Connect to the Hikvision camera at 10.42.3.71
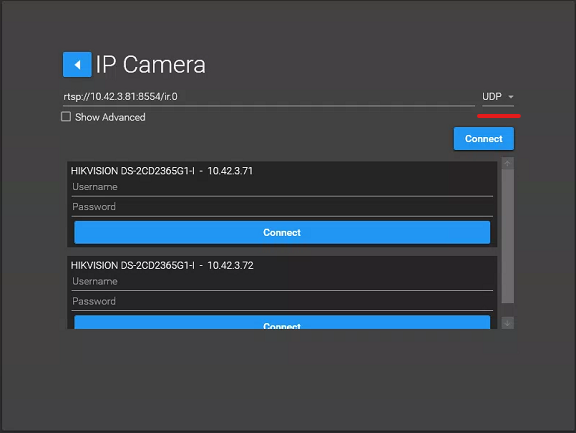The image size is (576, 433). point(282,232)
